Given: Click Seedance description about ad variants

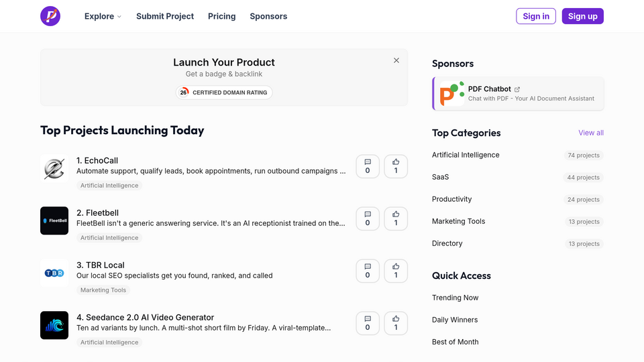Looking at the screenshot, I should [x=204, y=328].
